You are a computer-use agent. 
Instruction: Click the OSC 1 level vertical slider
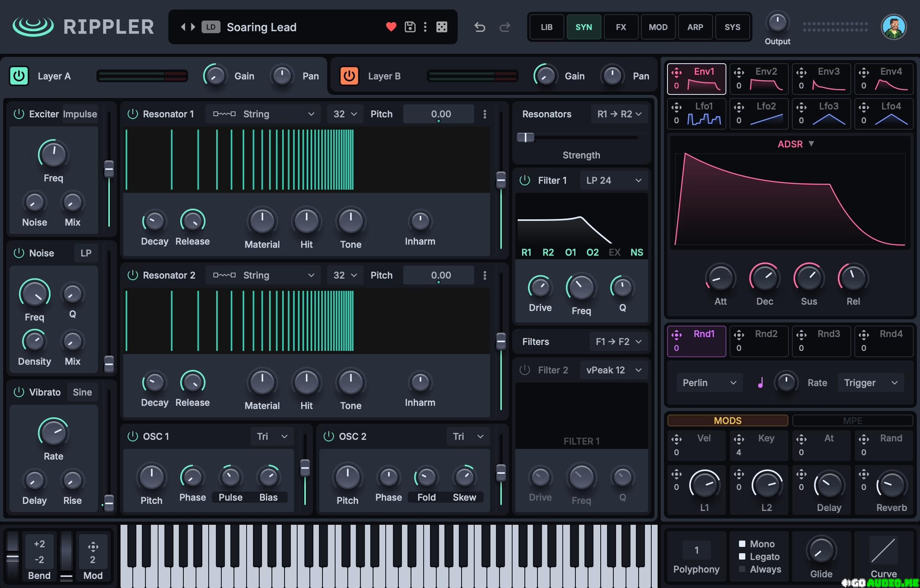pyautogui.click(x=305, y=469)
